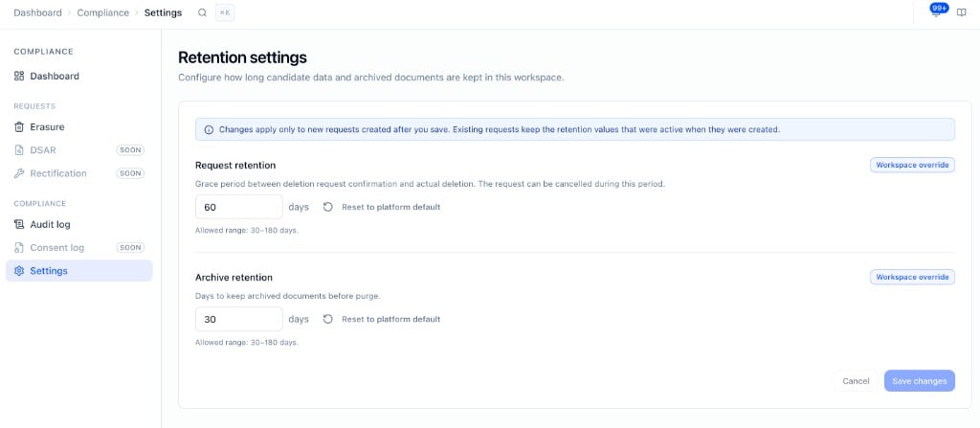The height and width of the screenshot is (428, 980).
Task: Open notifications bell with 99+ badge
Action: pyautogui.click(x=936, y=12)
